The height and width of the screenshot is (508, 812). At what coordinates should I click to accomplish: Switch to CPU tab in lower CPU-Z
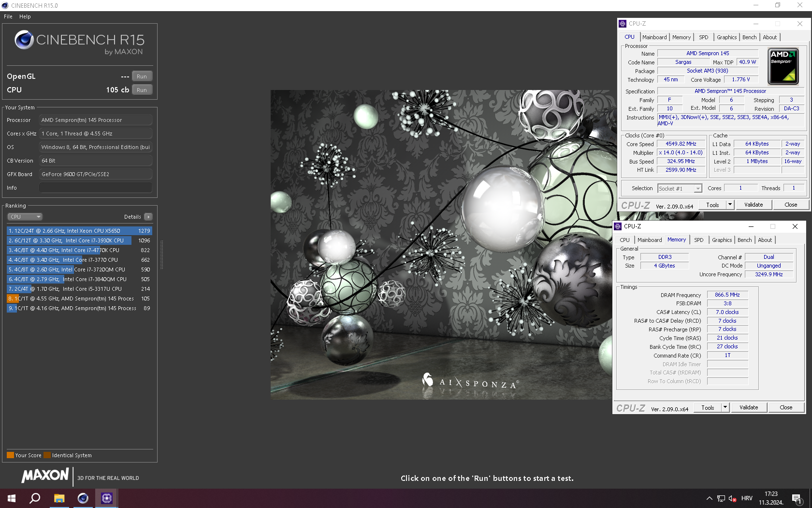click(x=625, y=240)
